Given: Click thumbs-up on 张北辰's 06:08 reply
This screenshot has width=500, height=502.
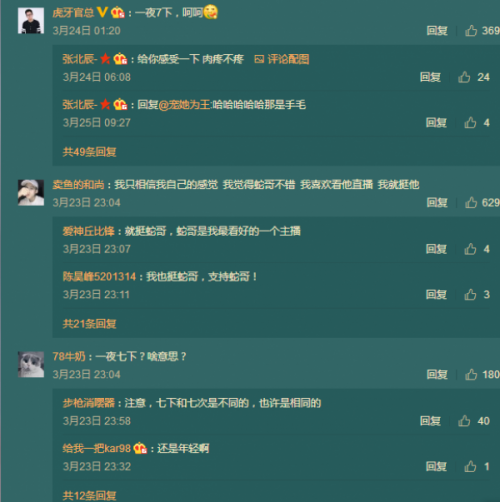Looking at the screenshot, I should (464, 77).
